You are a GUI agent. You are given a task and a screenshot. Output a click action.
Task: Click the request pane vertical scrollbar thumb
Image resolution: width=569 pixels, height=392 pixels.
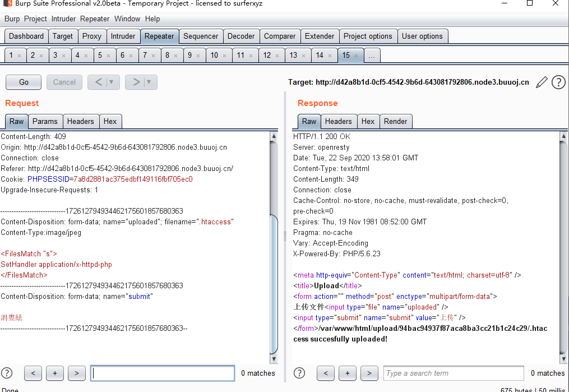[x=274, y=284]
